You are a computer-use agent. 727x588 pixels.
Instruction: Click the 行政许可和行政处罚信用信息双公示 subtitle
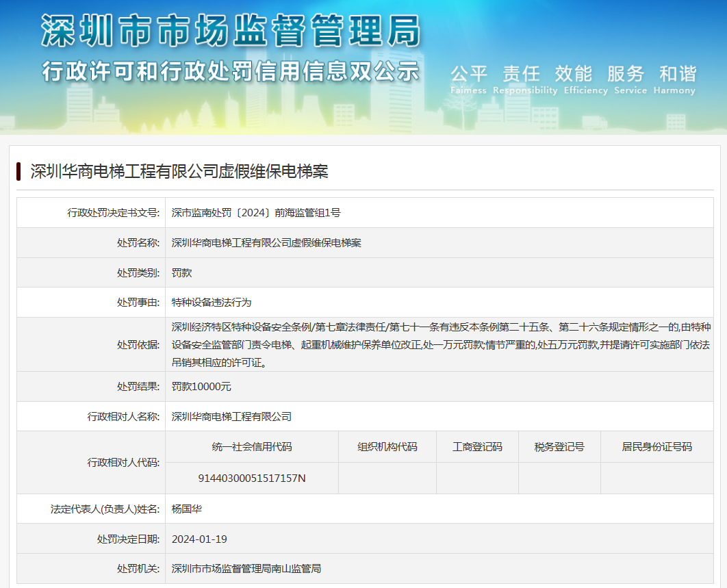tap(229, 71)
